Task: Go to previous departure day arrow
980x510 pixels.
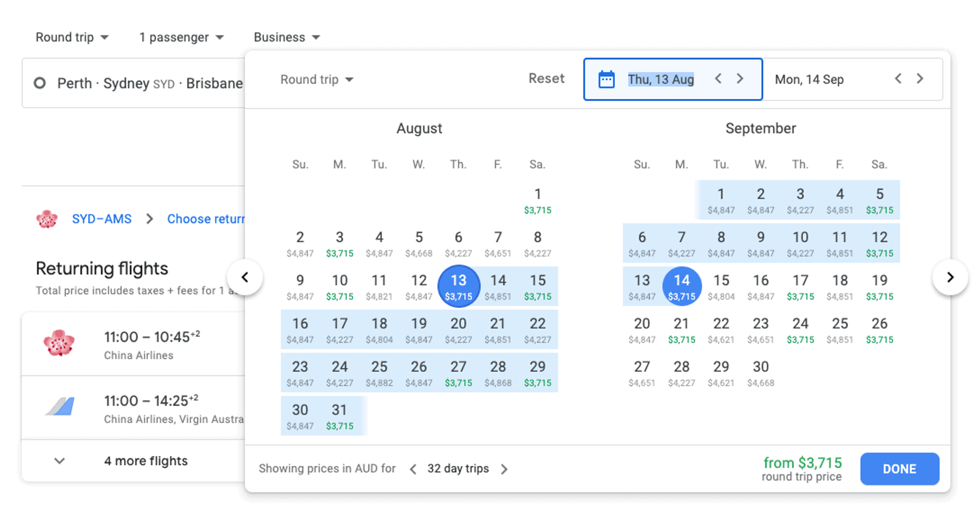Action: tap(718, 79)
